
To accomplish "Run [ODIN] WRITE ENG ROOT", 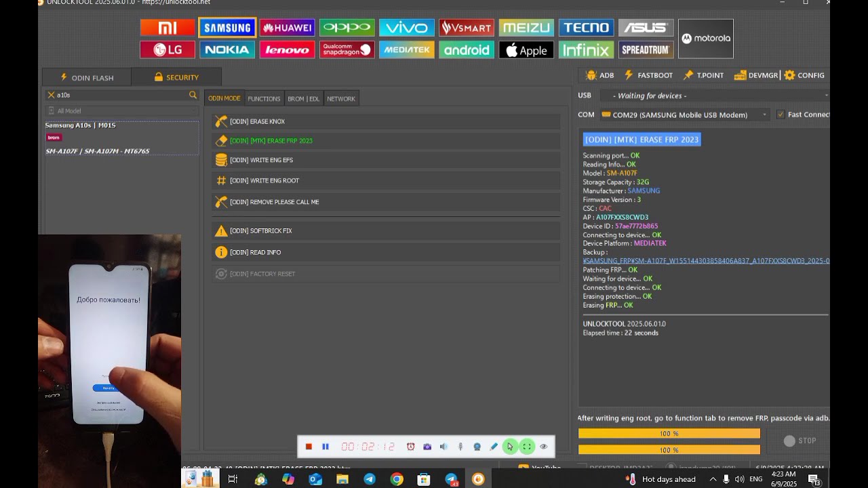I will (386, 180).
